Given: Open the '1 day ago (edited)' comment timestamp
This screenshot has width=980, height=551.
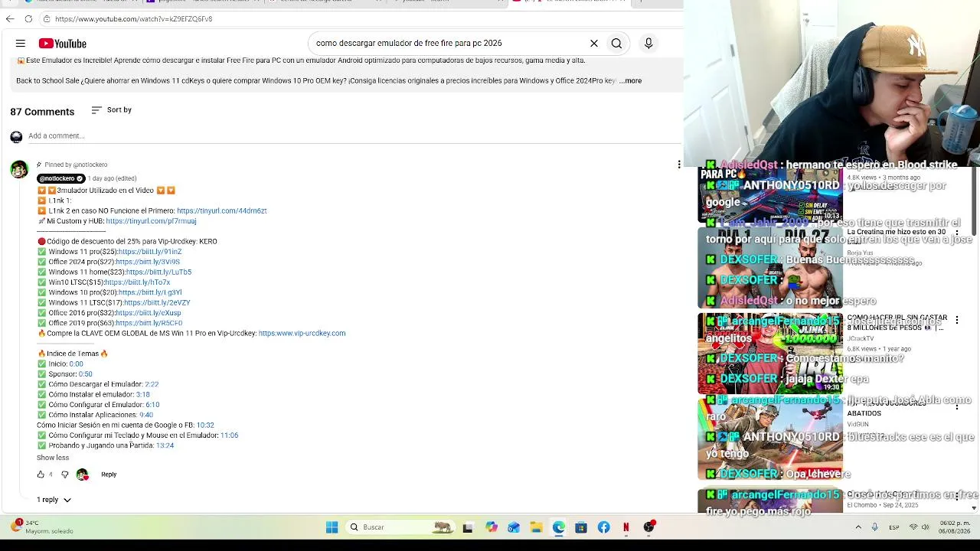Looking at the screenshot, I should coord(112,178).
